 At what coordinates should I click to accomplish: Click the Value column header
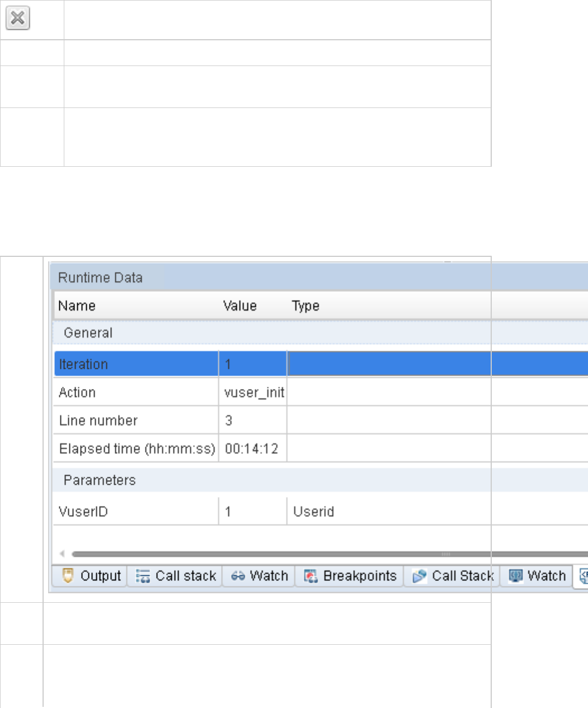239,306
